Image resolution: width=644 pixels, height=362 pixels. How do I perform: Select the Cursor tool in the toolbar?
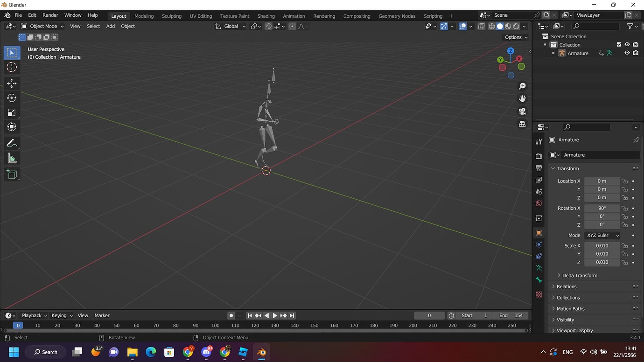coord(12,67)
